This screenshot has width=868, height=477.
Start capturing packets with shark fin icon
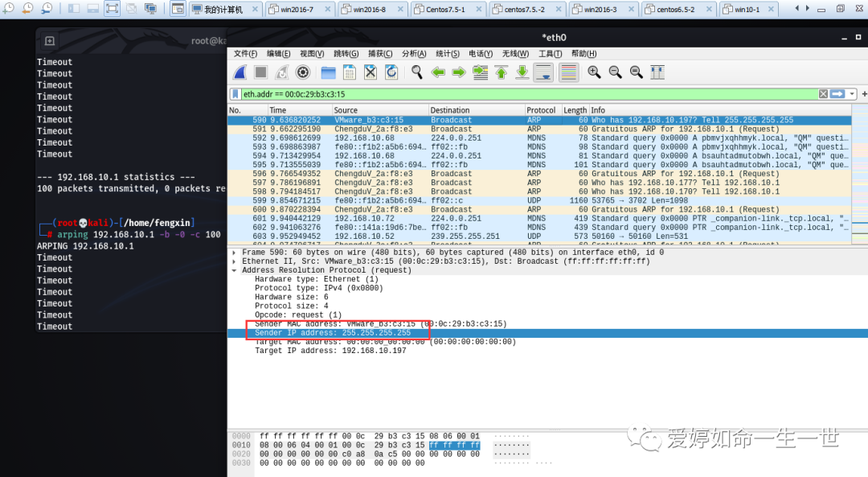(240, 72)
